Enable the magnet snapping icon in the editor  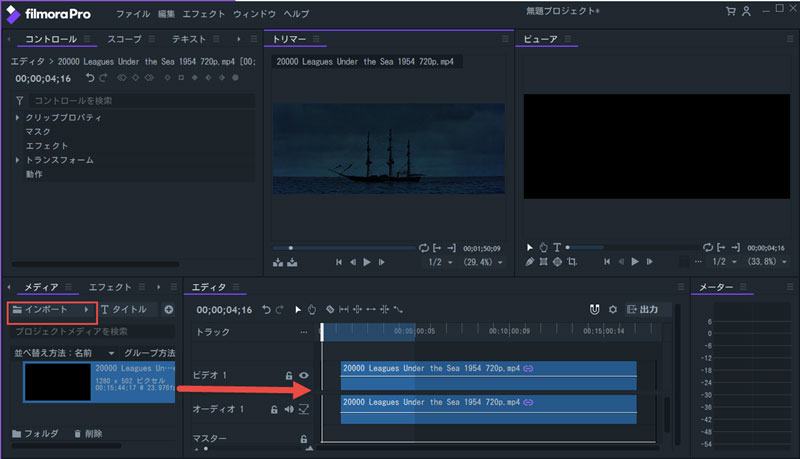594,310
